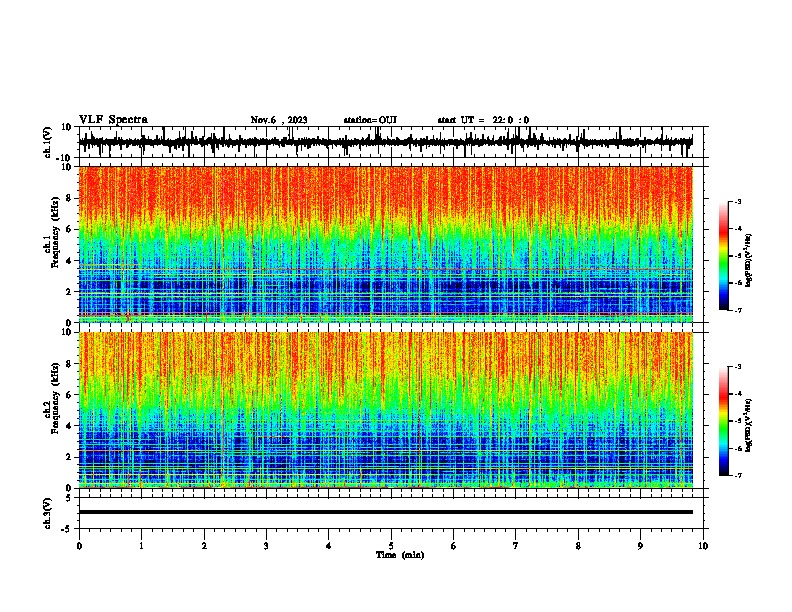Click time axis tick label "4"
Image resolution: width=792 pixels, height=612 pixels.
click(329, 546)
